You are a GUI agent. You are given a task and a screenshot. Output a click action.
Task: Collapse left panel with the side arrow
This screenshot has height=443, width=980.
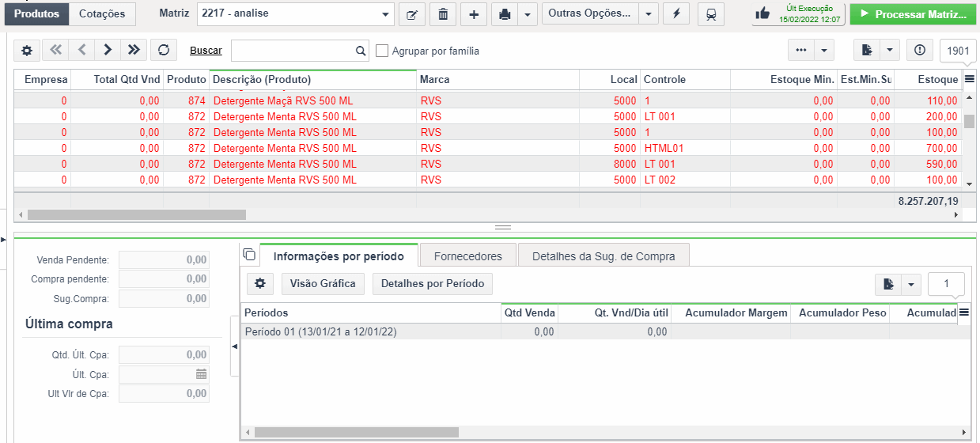(x=234, y=346)
